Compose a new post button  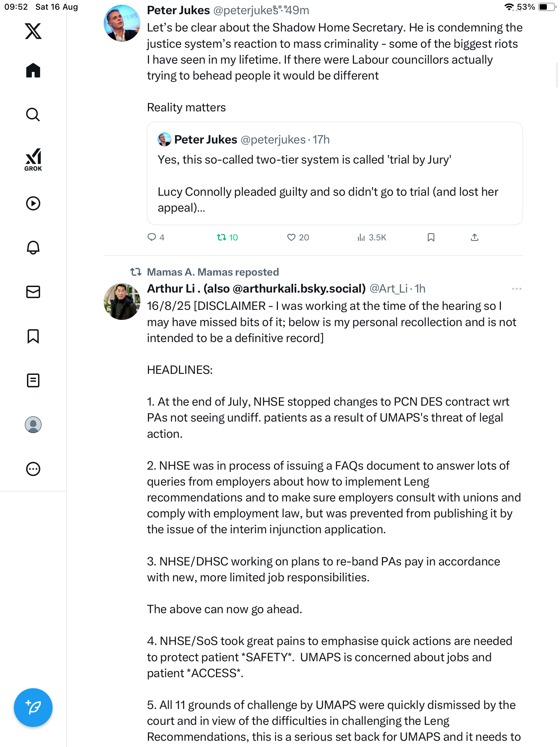33,708
